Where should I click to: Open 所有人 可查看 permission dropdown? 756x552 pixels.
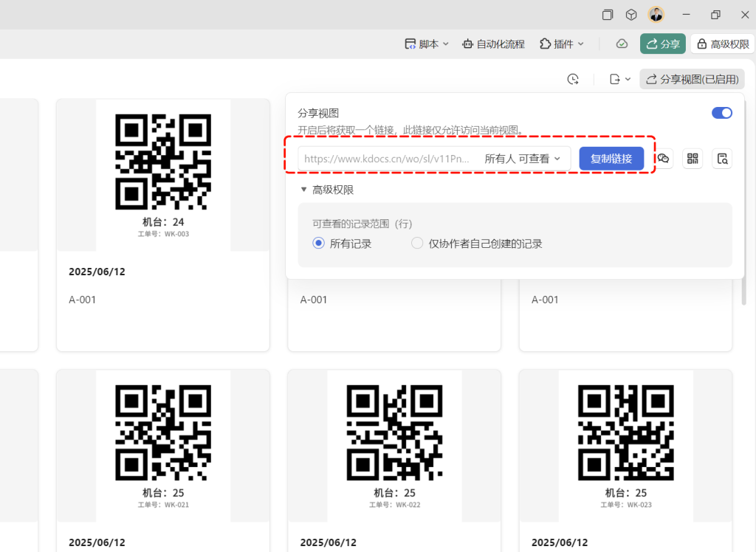click(522, 159)
